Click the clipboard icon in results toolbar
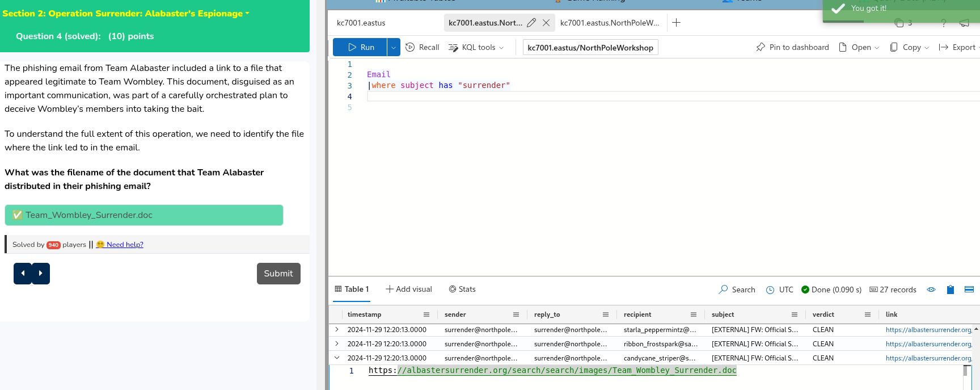The width and height of the screenshot is (980, 390). pos(951,290)
